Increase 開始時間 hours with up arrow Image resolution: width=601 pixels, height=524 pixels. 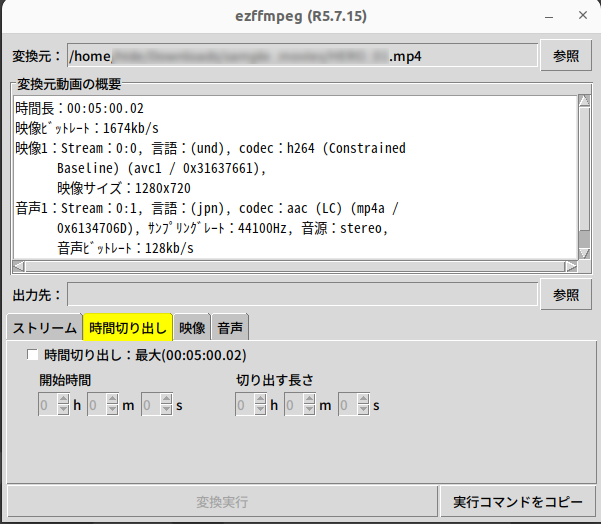(x=63, y=399)
